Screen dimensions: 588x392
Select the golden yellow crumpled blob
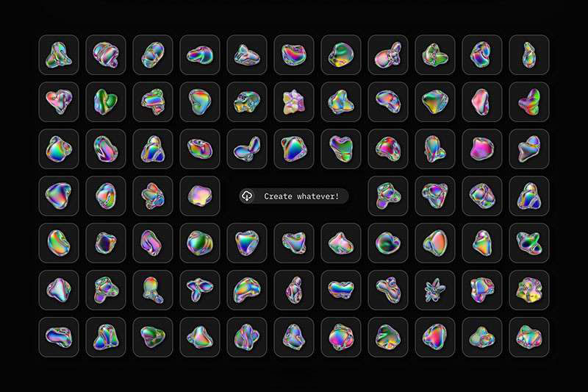click(529, 290)
